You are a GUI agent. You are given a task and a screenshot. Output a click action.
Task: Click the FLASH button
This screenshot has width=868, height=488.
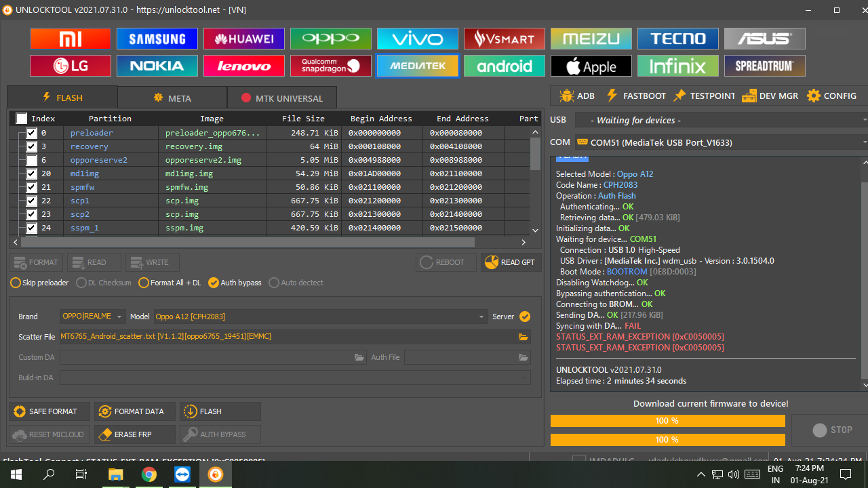pos(220,411)
